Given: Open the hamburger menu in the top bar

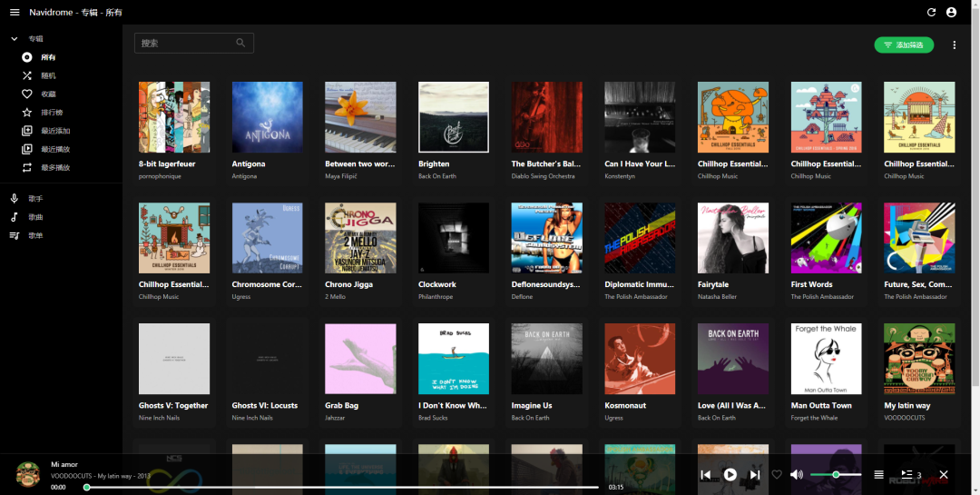Looking at the screenshot, I should tap(15, 13).
